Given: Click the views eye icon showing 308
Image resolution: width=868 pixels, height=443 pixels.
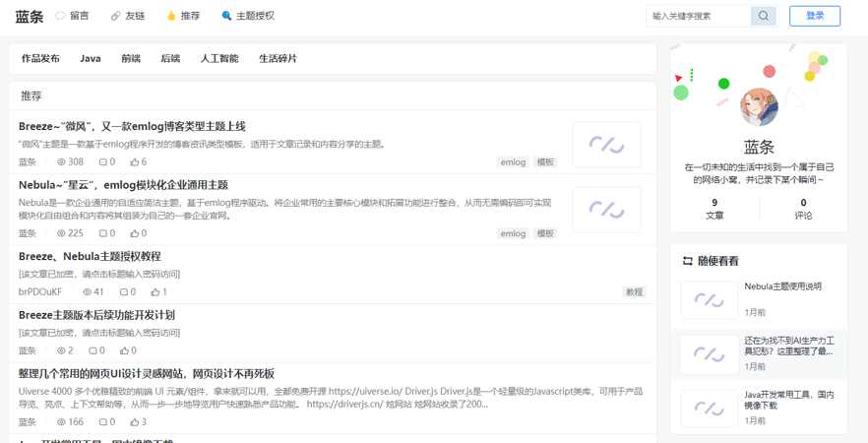Looking at the screenshot, I should (x=61, y=162).
